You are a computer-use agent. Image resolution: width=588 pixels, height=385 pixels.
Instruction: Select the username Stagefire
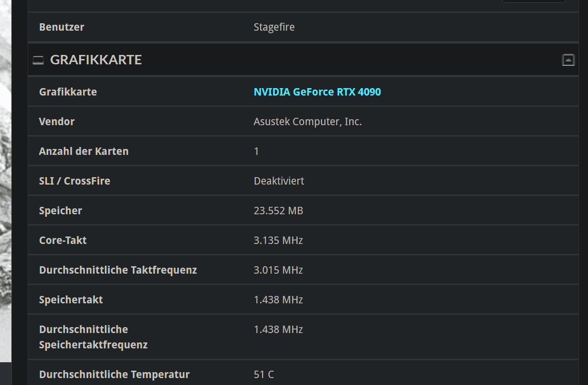coord(274,27)
